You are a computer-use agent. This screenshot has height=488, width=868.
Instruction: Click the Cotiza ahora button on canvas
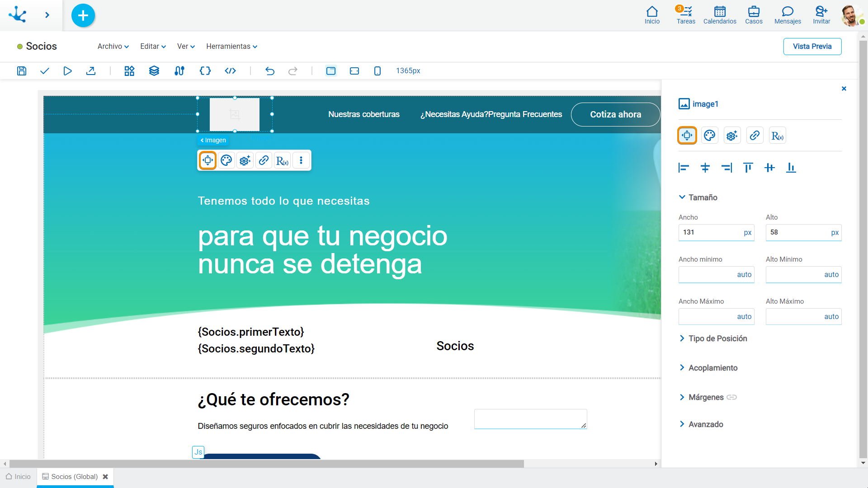pyautogui.click(x=615, y=115)
